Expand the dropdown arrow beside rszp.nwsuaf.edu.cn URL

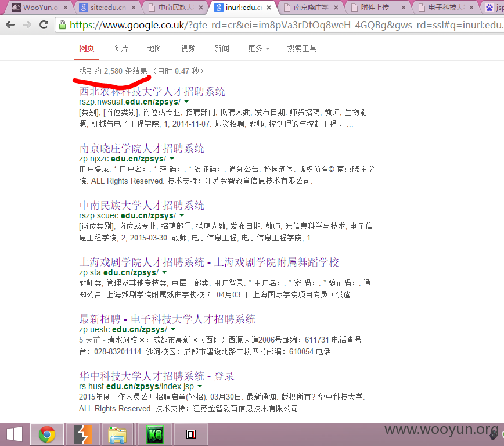pos(186,102)
